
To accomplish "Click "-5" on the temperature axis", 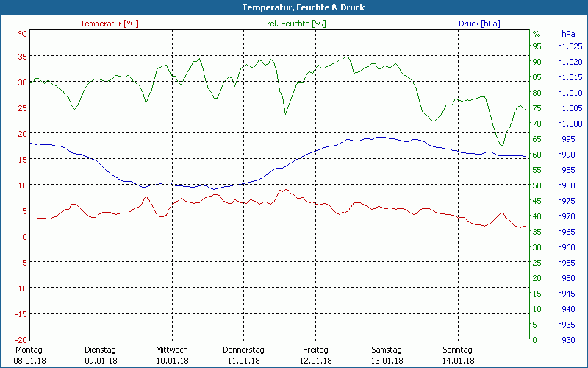I will pos(23,263).
